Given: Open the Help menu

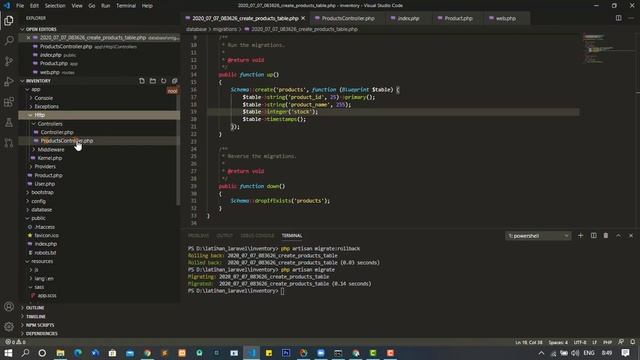Looking at the screenshot, I should coord(147,6).
